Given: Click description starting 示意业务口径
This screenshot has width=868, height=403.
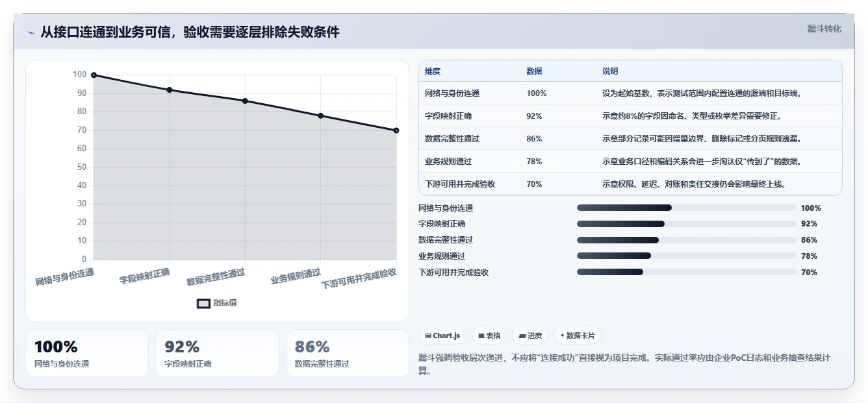Looking at the screenshot, I should click(x=702, y=162).
